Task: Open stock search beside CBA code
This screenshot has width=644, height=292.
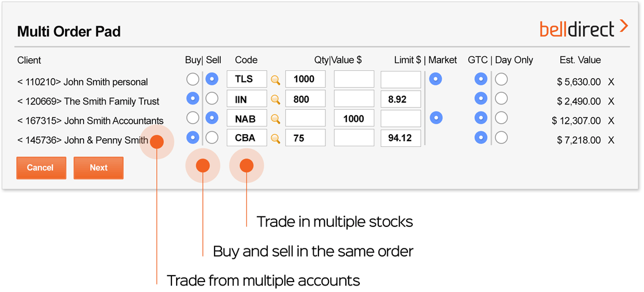Action: coord(276,139)
